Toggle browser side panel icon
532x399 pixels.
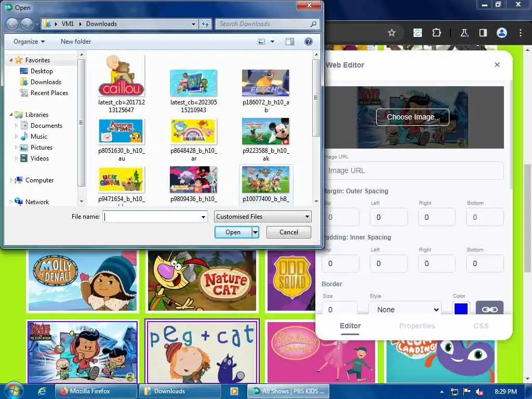pyautogui.click(x=483, y=33)
